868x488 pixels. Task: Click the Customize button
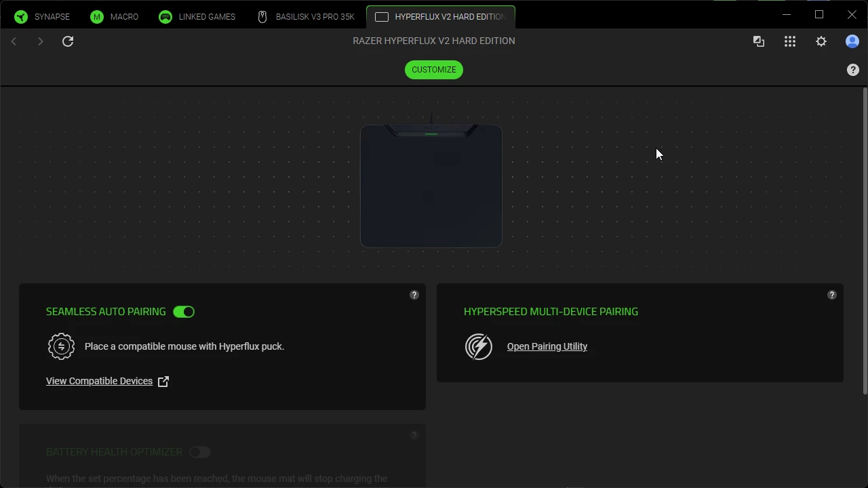point(434,70)
